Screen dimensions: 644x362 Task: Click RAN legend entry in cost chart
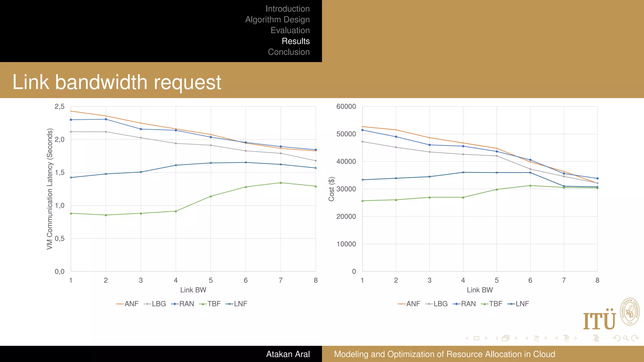pyautogui.click(x=464, y=304)
